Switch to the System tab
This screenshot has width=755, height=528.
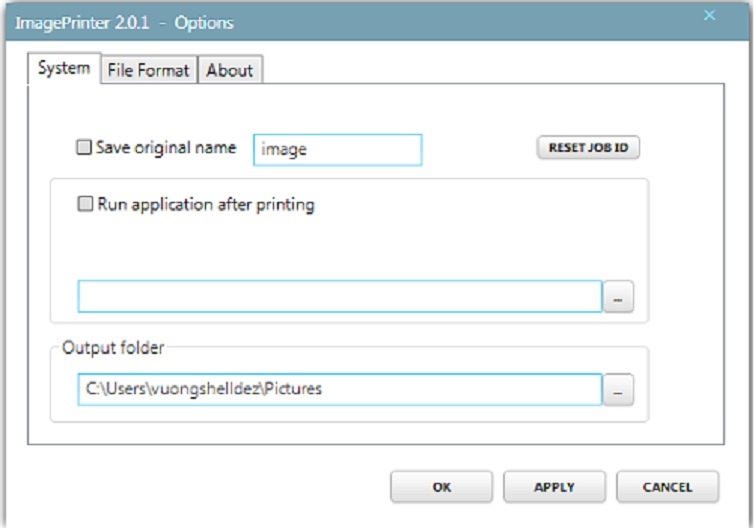point(64,68)
